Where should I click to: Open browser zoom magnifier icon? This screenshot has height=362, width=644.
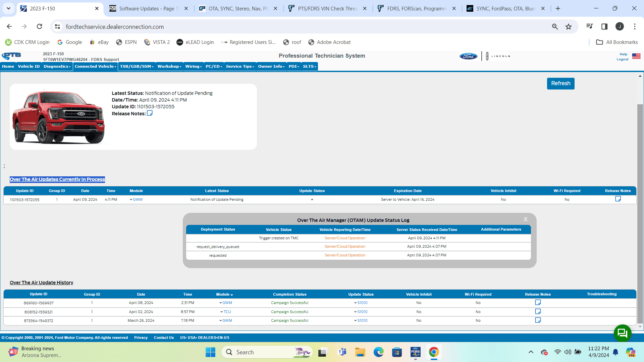[555, 27]
